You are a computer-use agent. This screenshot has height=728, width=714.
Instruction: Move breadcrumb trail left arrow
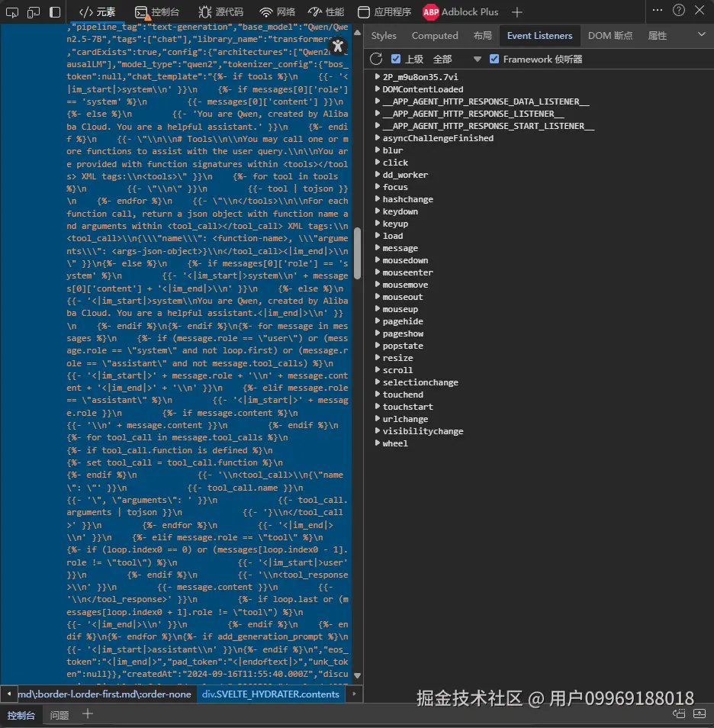(9, 694)
